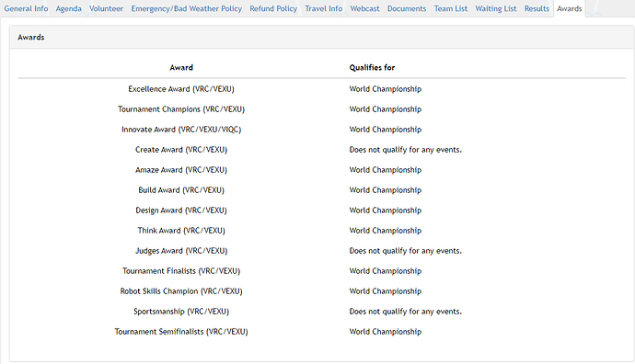Click World Championship for Tournament Semifinalists
Image resolution: width=635 pixels, height=364 pixels.
point(386,332)
